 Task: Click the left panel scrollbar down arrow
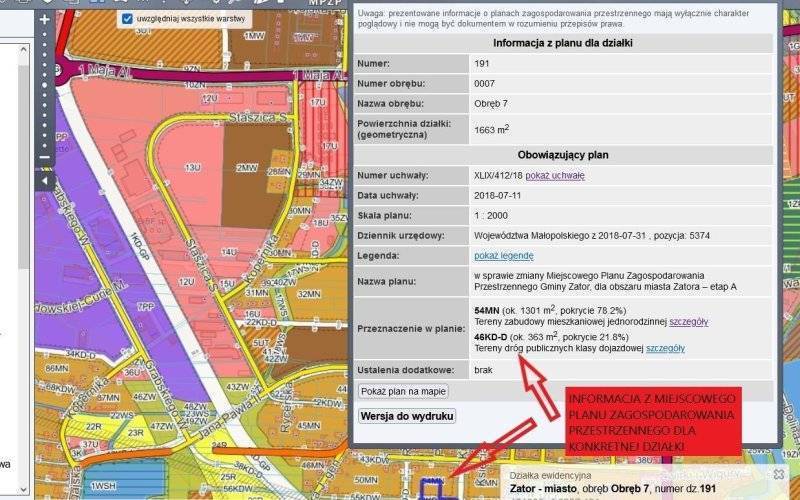tap(23, 490)
